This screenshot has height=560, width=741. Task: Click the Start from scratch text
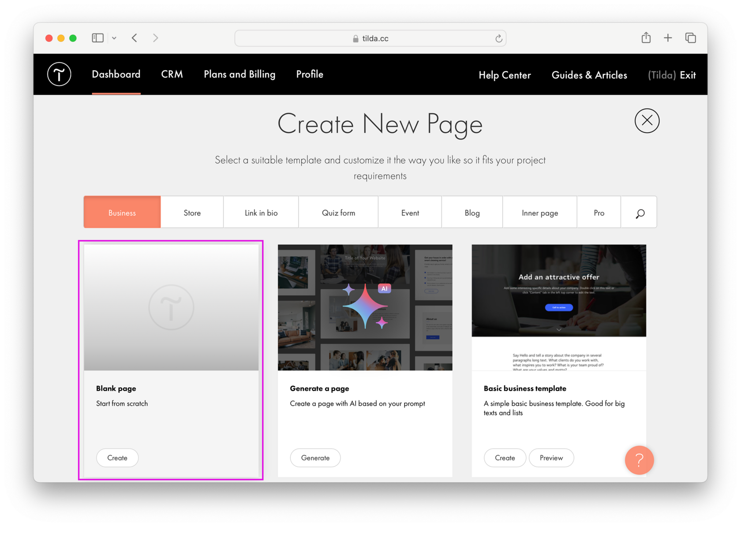pos(122,403)
